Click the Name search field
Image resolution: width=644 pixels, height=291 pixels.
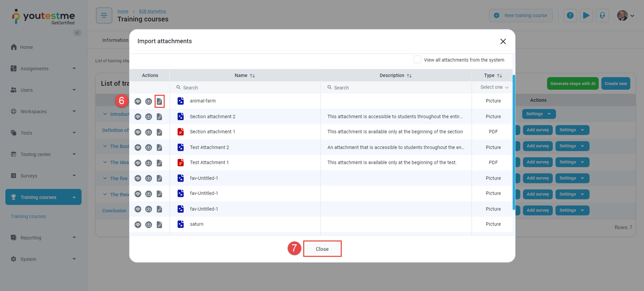click(246, 88)
